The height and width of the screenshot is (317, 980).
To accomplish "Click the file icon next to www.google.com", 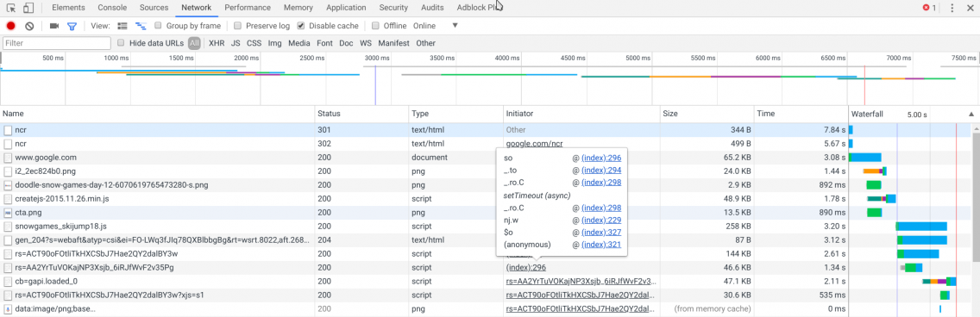I will (8, 158).
